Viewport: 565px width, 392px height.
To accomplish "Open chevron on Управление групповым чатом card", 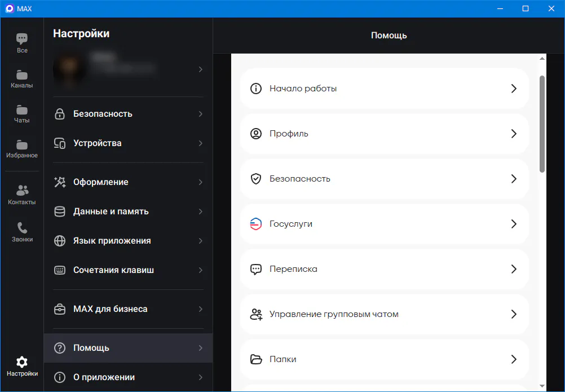I will pyautogui.click(x=514, y=314).
